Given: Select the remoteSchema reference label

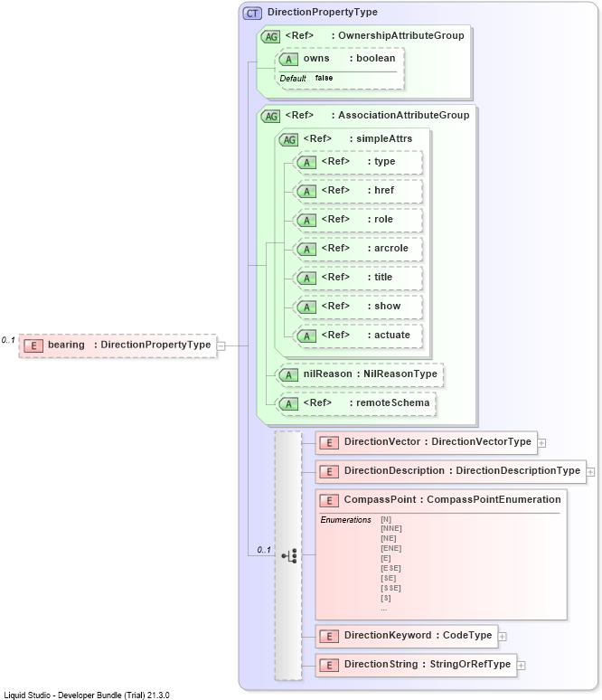Looking at the screenshot, I should click(392, 402).
